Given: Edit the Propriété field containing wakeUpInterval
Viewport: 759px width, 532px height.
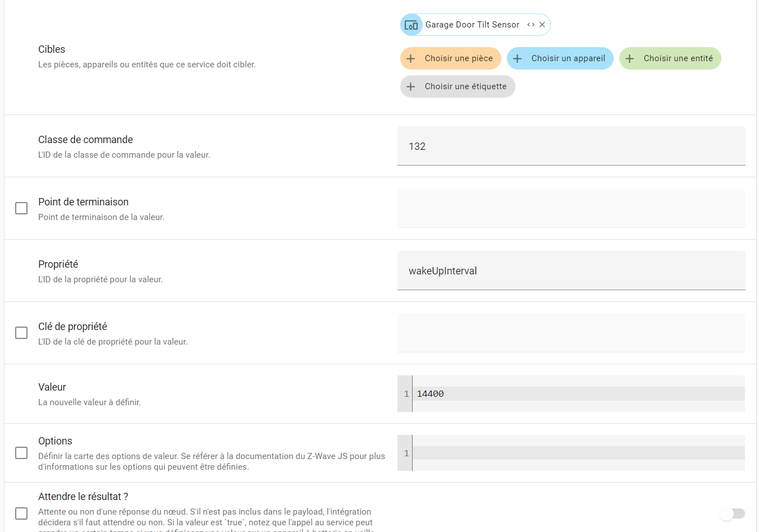Looking at the screenshot, I should [571, 270].
